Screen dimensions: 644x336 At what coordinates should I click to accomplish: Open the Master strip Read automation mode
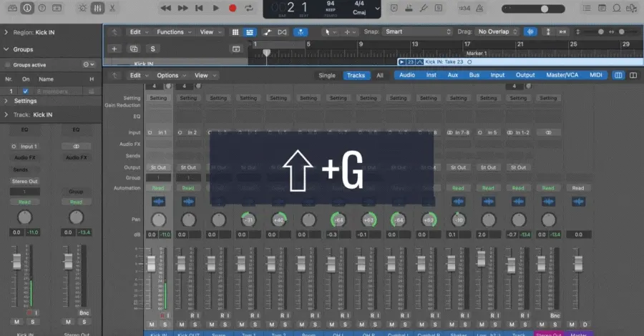[578, 188]
